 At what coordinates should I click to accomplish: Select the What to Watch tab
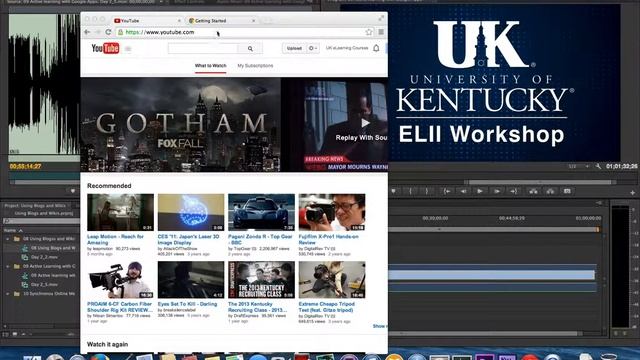point(210,66)
